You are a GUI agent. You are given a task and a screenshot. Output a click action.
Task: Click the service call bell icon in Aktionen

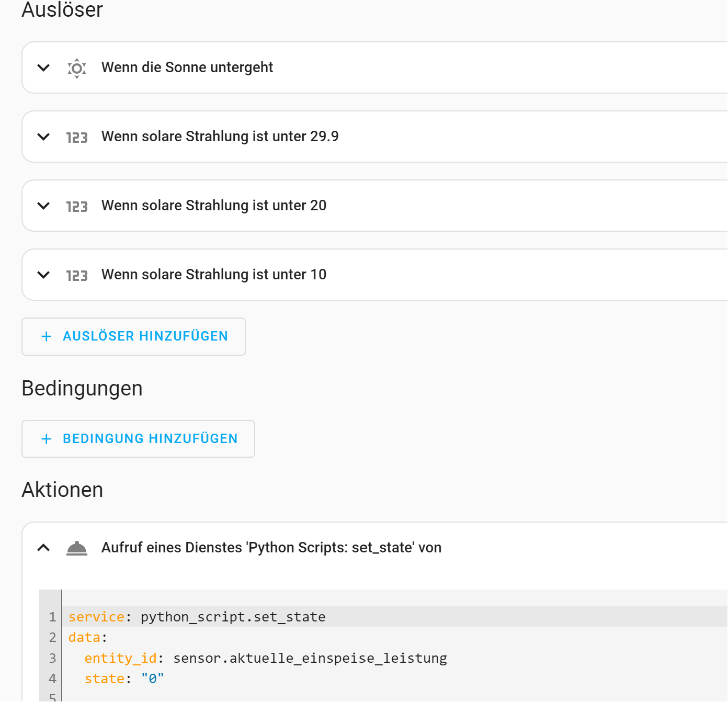tap(77, 548)
